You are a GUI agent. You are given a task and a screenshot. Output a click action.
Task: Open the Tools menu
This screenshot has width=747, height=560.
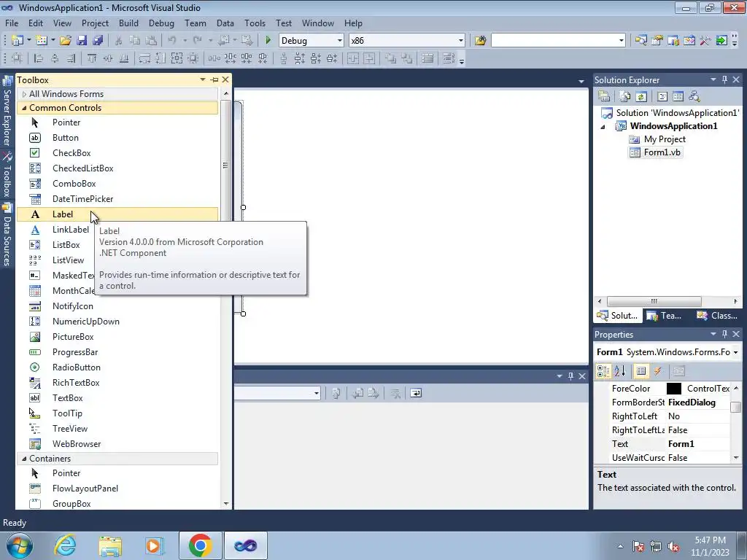pyautogui.click(x=255, y=23)
